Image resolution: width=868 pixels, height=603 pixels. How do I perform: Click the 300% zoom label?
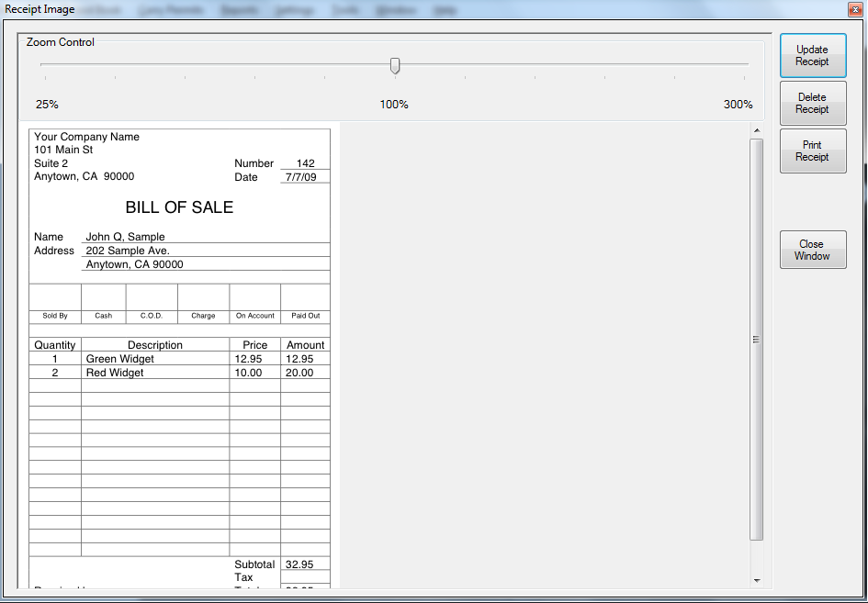point(738,105)
